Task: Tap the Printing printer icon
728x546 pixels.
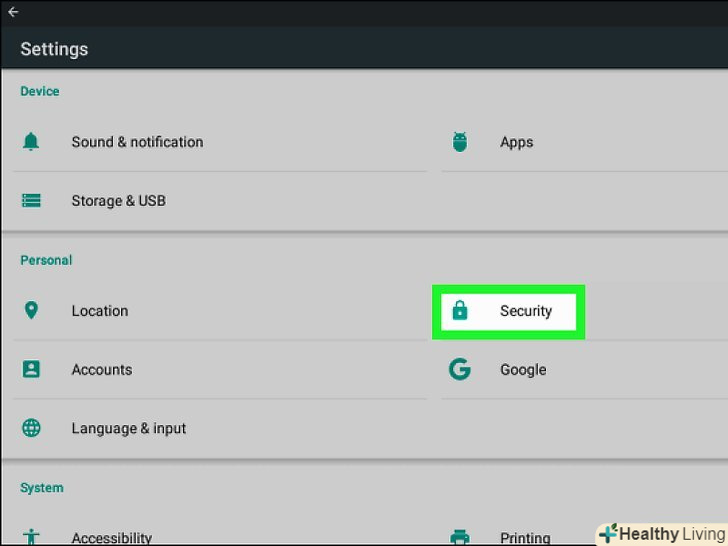Action: [x=460, y=538]
